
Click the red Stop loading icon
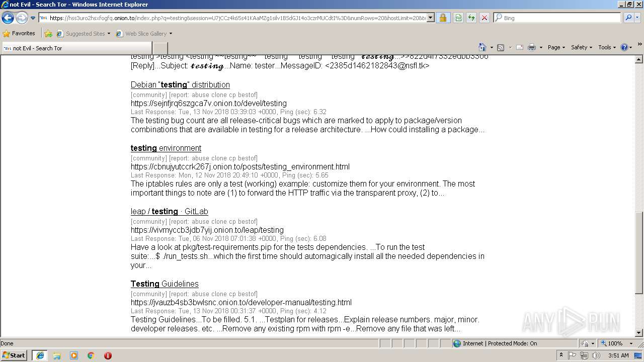click(485, 18)
